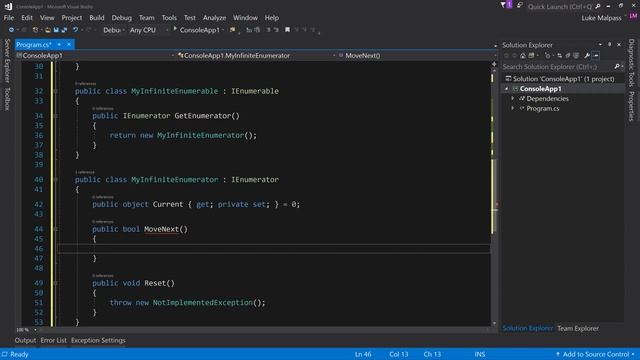Switch to the Team Explorer tab
640x360 pixels.
pos(578,328)
